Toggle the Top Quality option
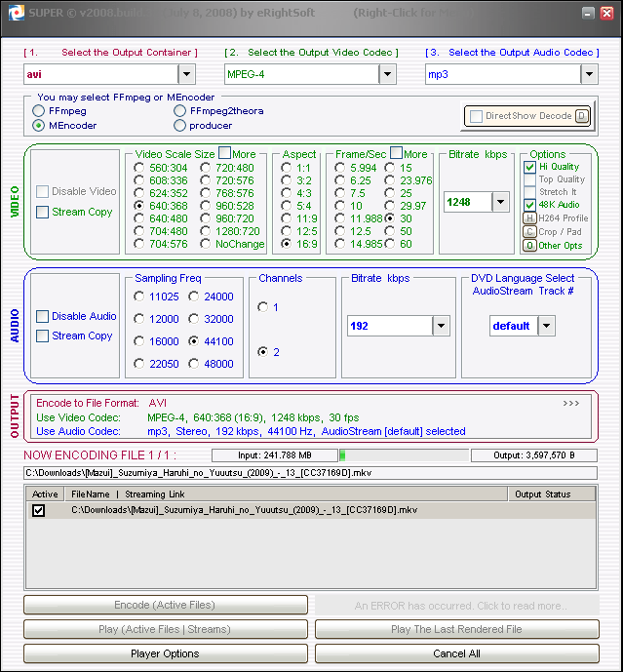This screenshot has height=672, width=623. [x=529, y=179]
